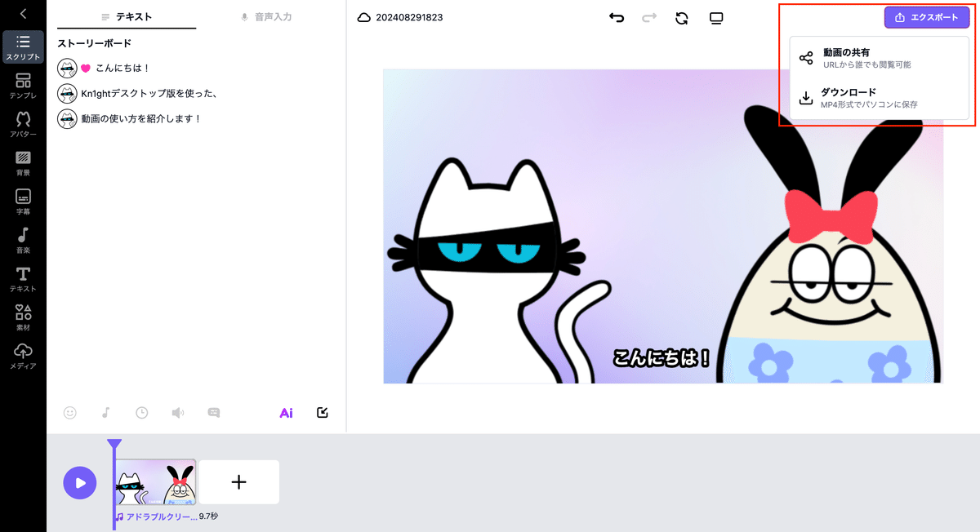Open the テンプレ templates panel
Viewport: 980px width, 532px height.
23,86
